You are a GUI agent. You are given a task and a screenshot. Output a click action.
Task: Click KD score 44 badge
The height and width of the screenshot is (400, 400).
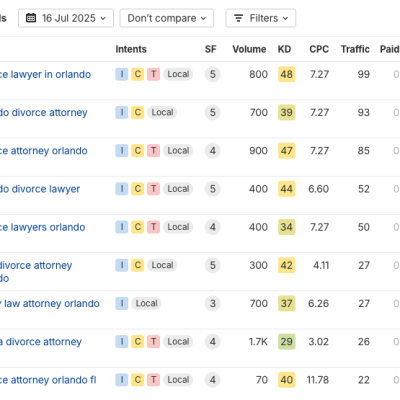287,189
